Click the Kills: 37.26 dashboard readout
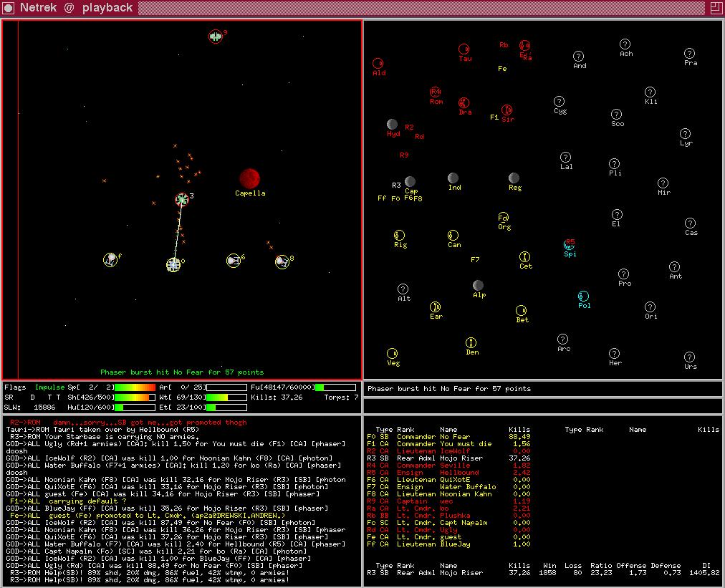Screen dimensions: 725x588 click(277, 397)
